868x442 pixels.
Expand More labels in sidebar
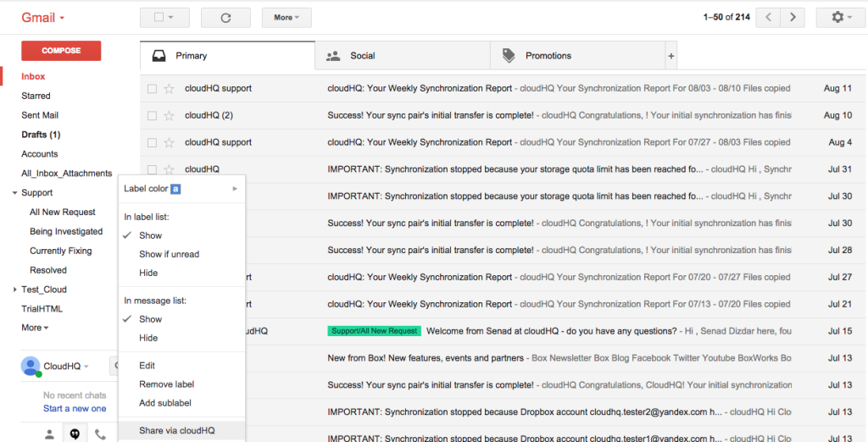pyautogui.click(x=35, y=328)
